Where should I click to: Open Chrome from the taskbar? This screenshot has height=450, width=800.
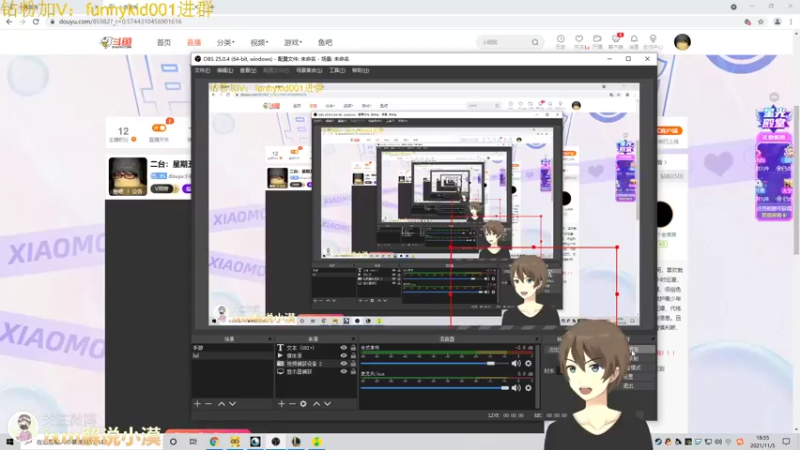214,442
